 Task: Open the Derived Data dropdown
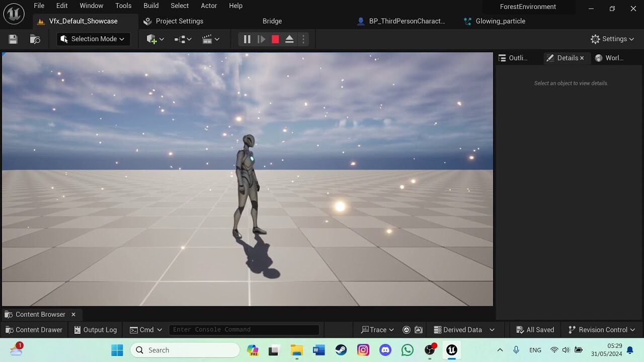click(463, 329)
